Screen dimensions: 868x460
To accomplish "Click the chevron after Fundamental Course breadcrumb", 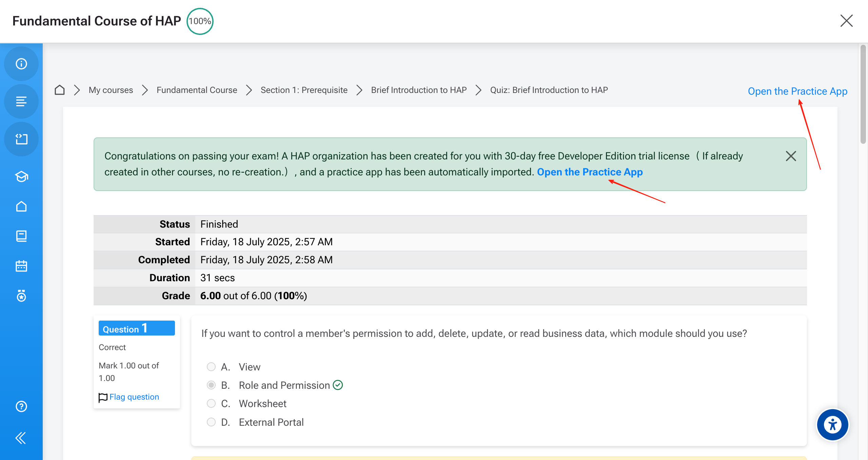I will click(249, 90).
